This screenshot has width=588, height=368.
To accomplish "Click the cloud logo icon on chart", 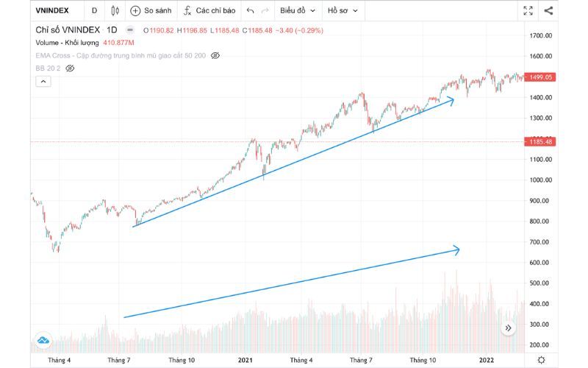I will (x=43, y=341).
